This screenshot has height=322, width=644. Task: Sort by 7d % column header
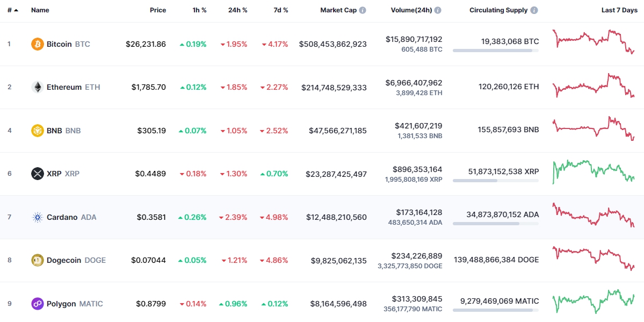tap(280, 10)
